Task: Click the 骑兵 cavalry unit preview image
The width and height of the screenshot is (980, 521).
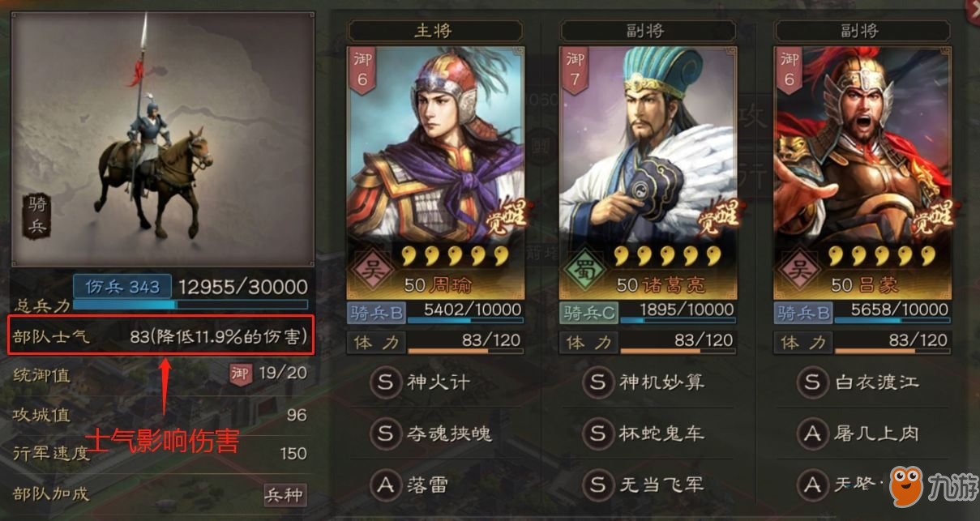Action: point(163,138)
